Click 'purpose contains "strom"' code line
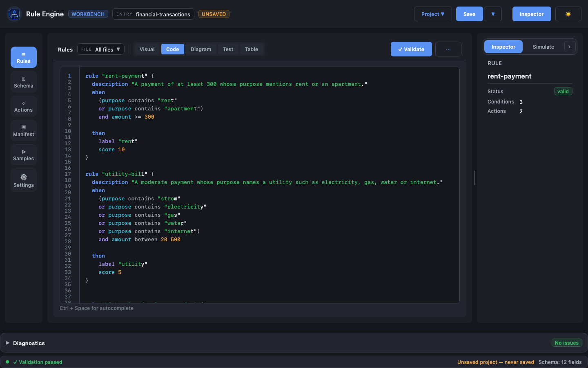Image resolution: width=588 pixels, height=368 pixels. 139,199
